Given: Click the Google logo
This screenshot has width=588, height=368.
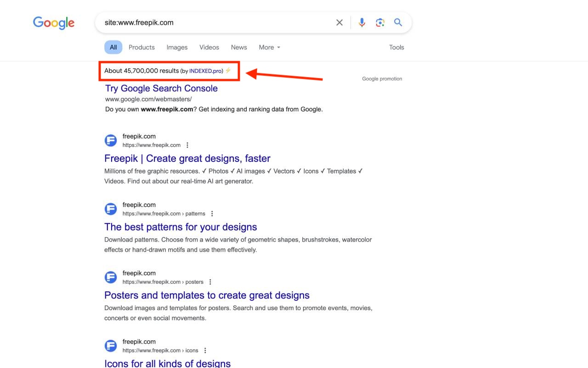Looking at the screenshot, I should (54, 23).
